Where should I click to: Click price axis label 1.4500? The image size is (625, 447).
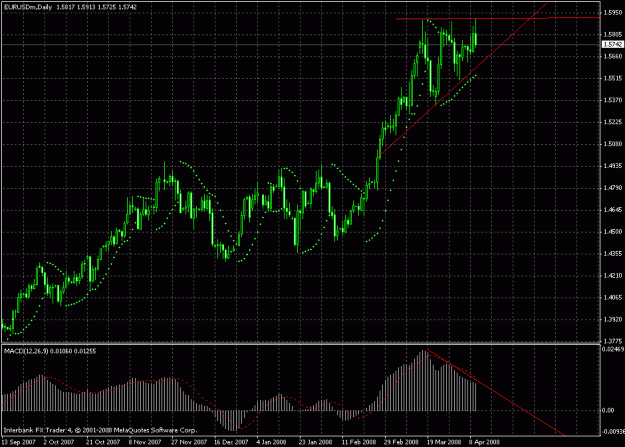click(613, 232)
